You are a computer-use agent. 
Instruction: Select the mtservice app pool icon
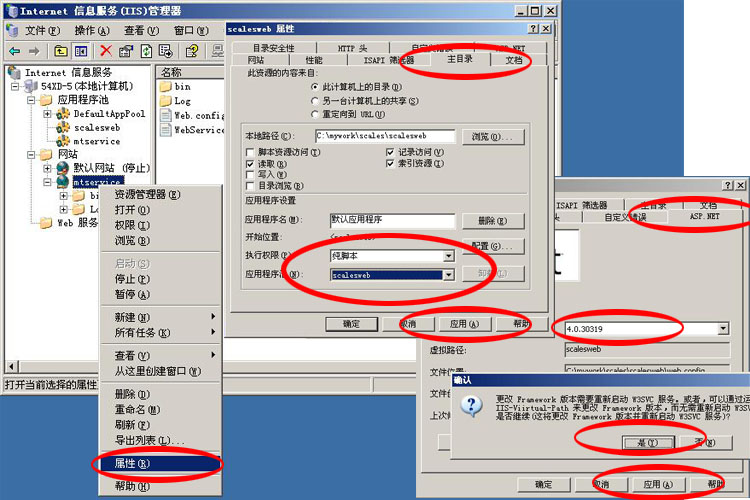[63, 141]
